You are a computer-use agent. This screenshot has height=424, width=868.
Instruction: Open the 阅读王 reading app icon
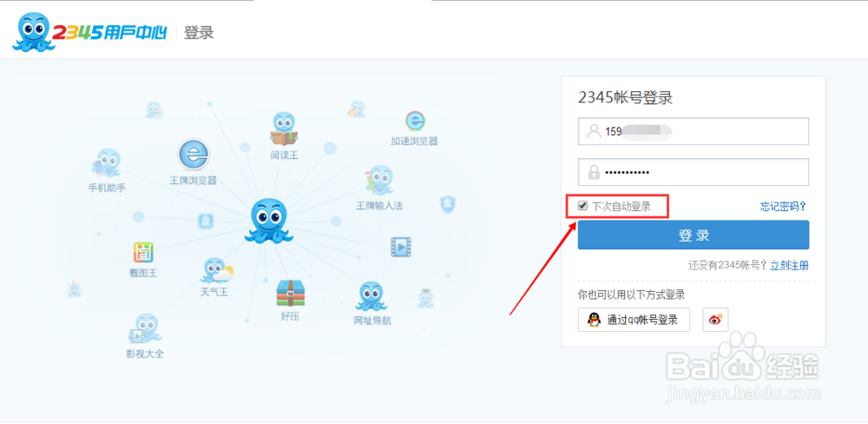(x=284, y=129)
